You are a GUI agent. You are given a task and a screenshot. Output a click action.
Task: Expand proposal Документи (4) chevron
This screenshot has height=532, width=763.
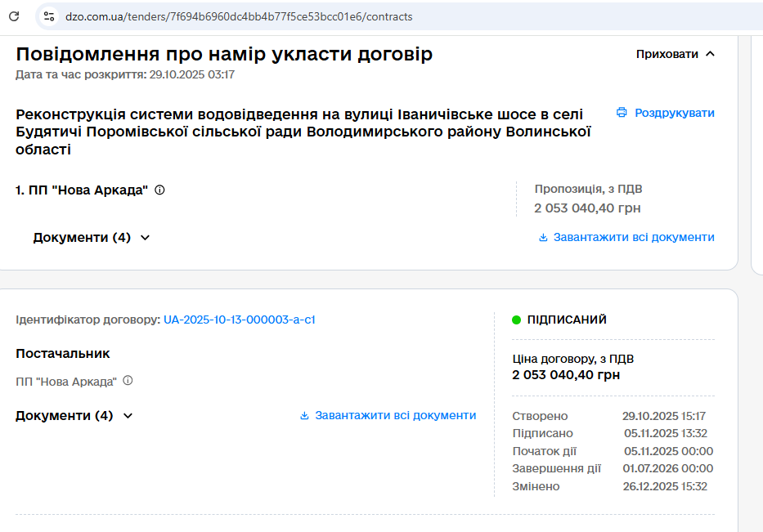pyautogui.click(x=146, y=238)
